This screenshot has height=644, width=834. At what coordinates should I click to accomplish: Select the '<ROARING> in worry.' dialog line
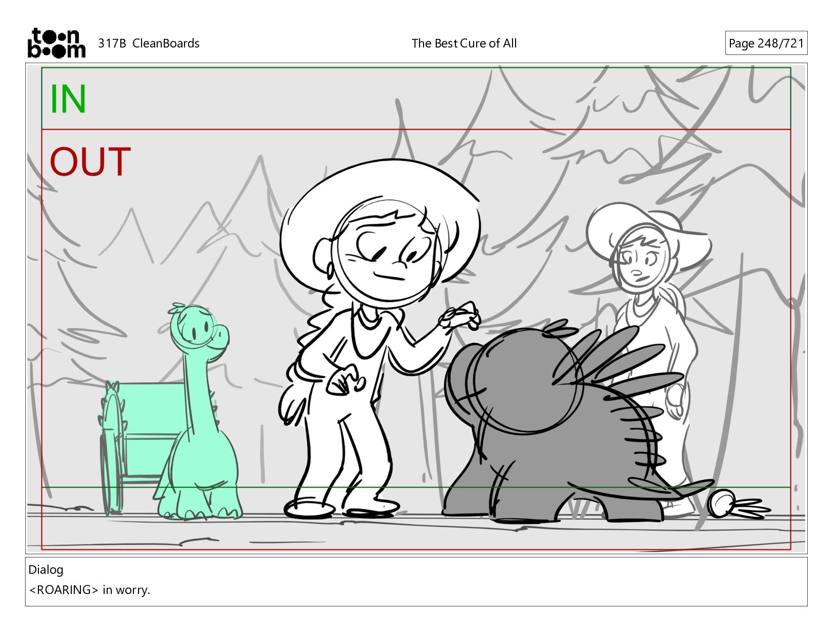pos(90,590)
